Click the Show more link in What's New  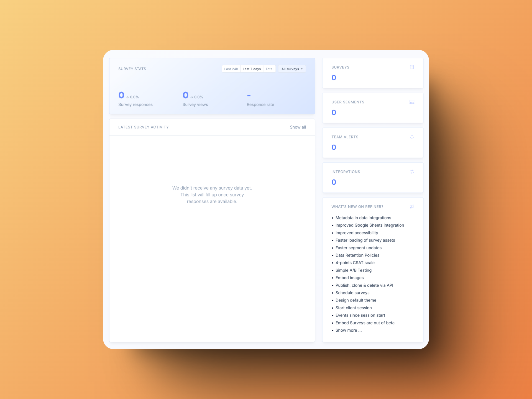click(349, 330)
